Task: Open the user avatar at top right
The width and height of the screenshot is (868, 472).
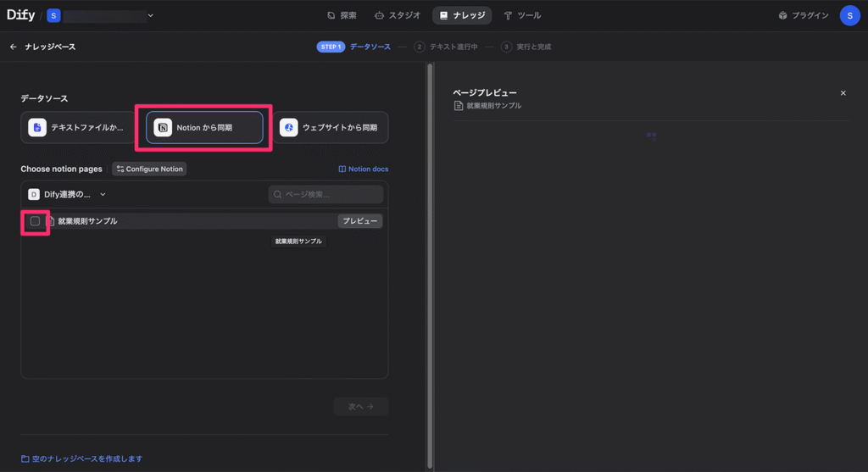Action: (849, 15)
